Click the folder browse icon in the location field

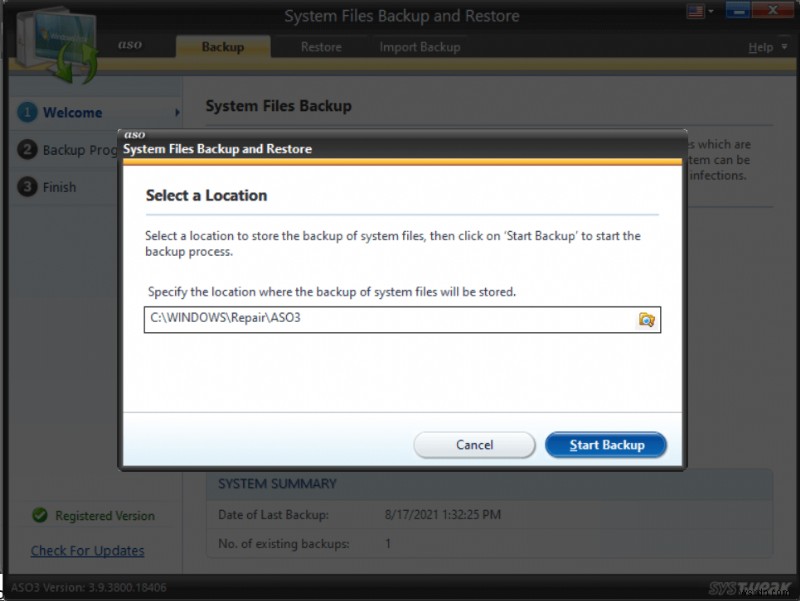click(646, 320)
